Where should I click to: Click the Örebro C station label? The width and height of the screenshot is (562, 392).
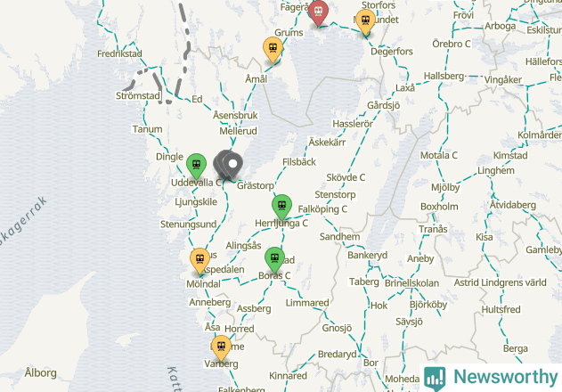(452, 44)
